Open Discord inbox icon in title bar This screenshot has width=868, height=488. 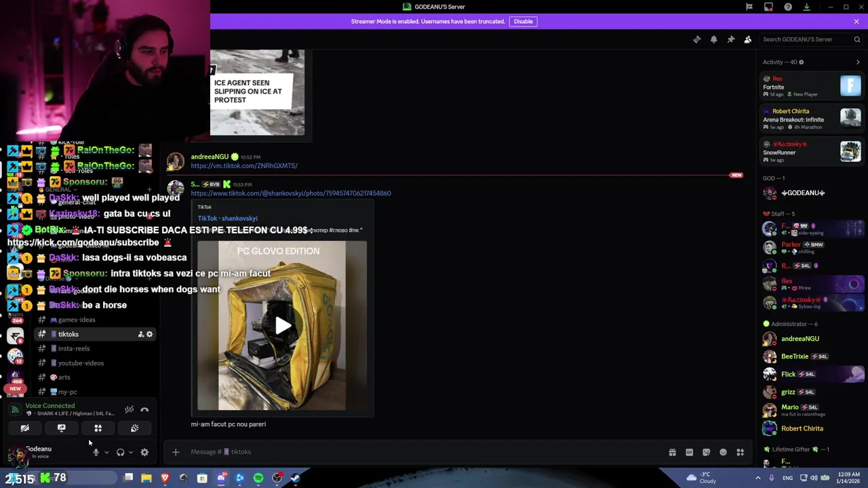tap(768, 7)
